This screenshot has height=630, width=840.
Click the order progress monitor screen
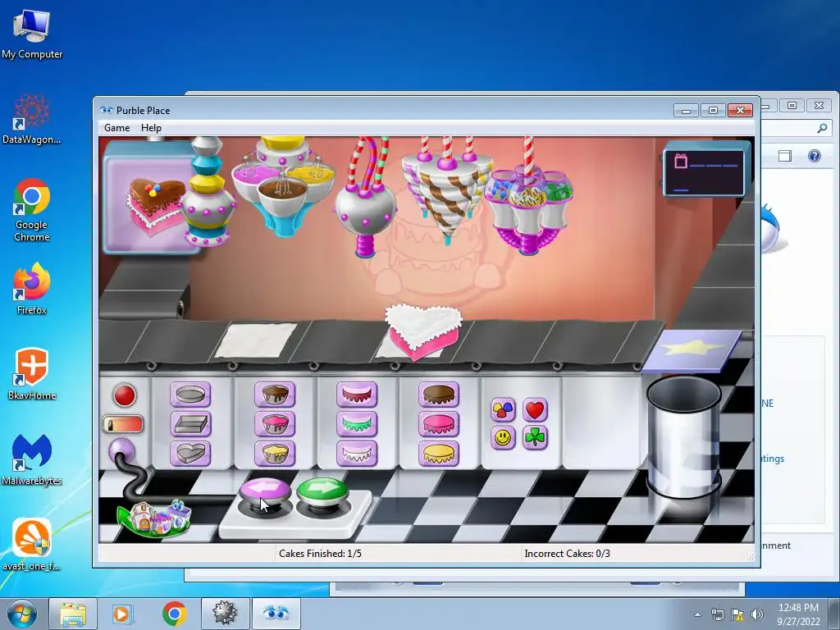point(705,171)
